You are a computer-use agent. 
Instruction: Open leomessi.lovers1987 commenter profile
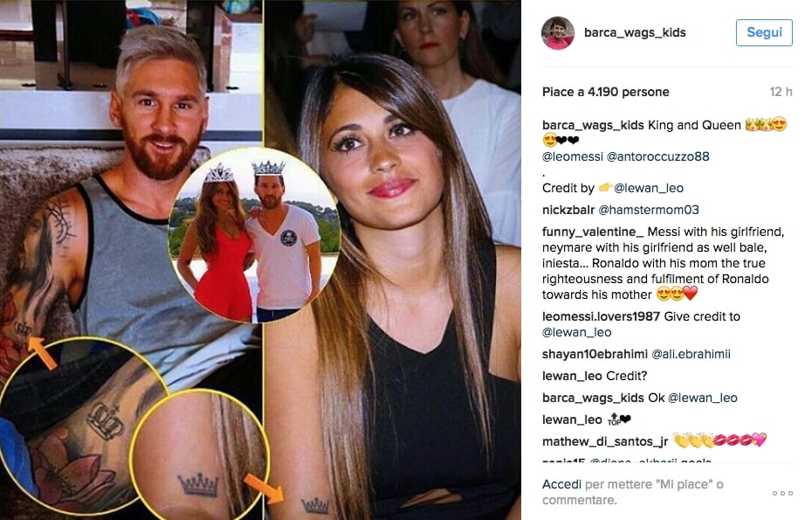(601, 316)
